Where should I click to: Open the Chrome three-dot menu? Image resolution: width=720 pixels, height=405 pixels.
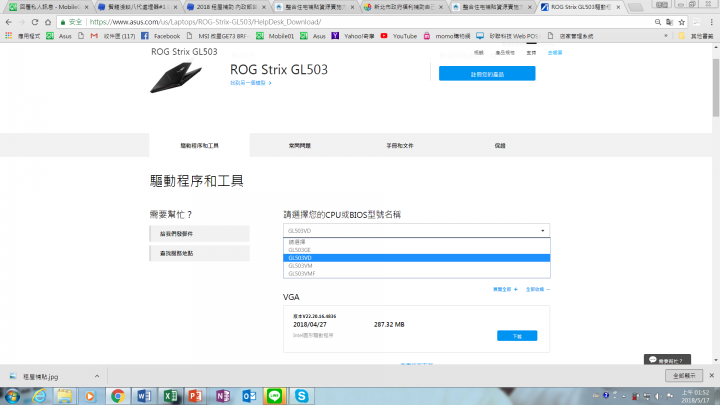click(x=711, y=22)
